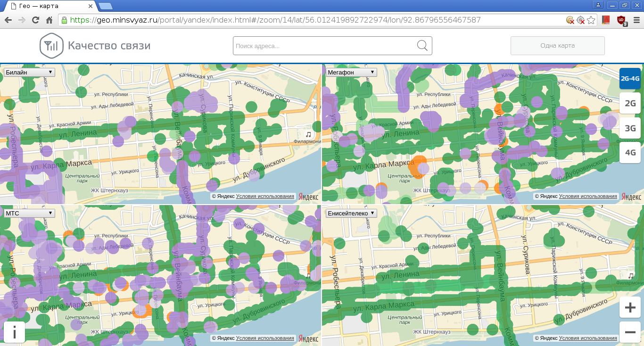Open a new browser tab

tap(106, 6)
